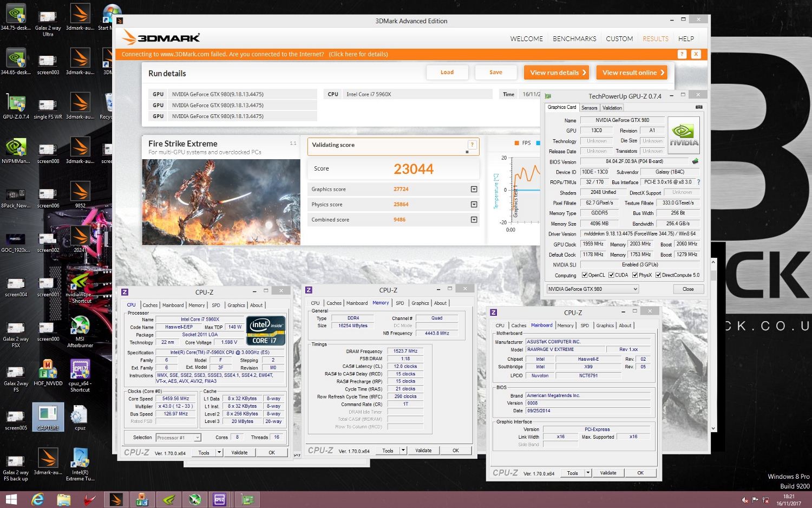The image size is (812, 508).
Task: Click the Load button in Run details
Action: click(447, 73)
